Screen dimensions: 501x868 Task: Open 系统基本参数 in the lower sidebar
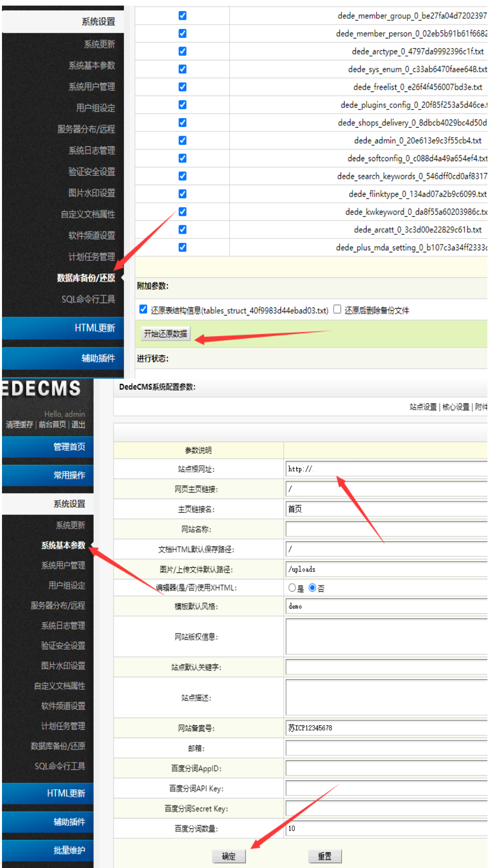pyautogui.click(x=63, y=545)
